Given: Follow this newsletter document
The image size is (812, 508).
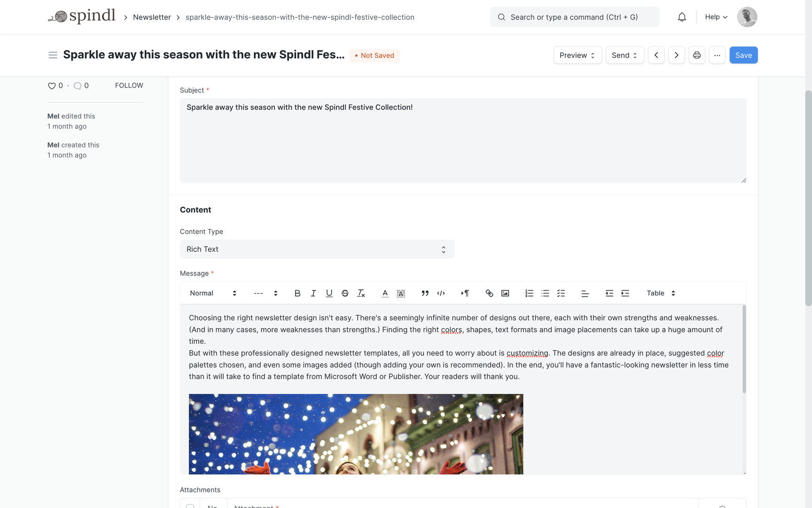Looking at the screenshot, I should 129,85.
